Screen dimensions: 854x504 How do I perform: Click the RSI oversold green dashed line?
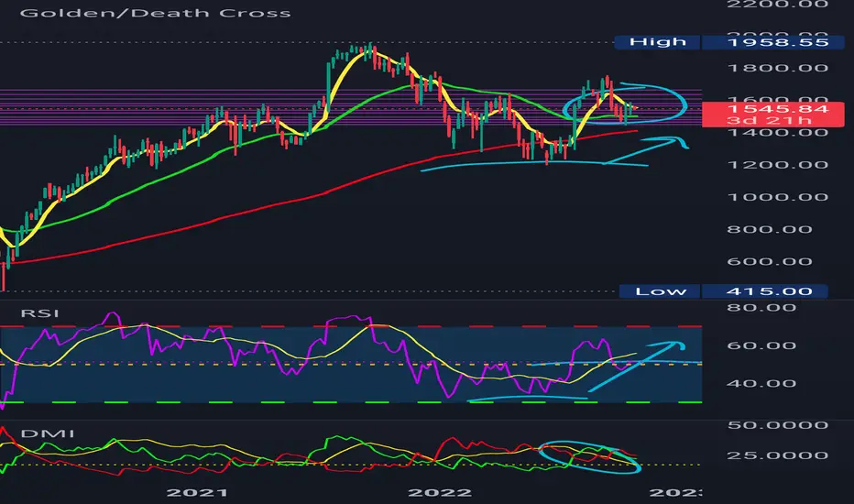pyautogui.click(x=351, y=402)
